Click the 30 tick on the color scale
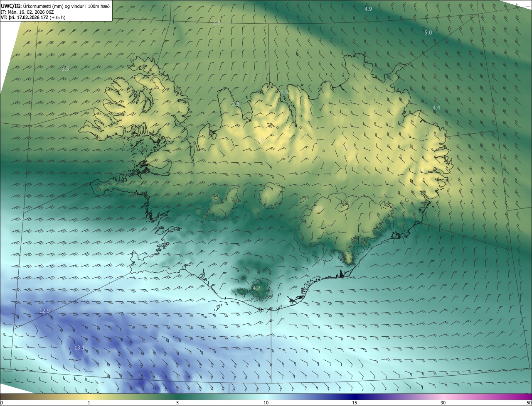The width and height of the screenshot is (532, 406). pos(443,403)
